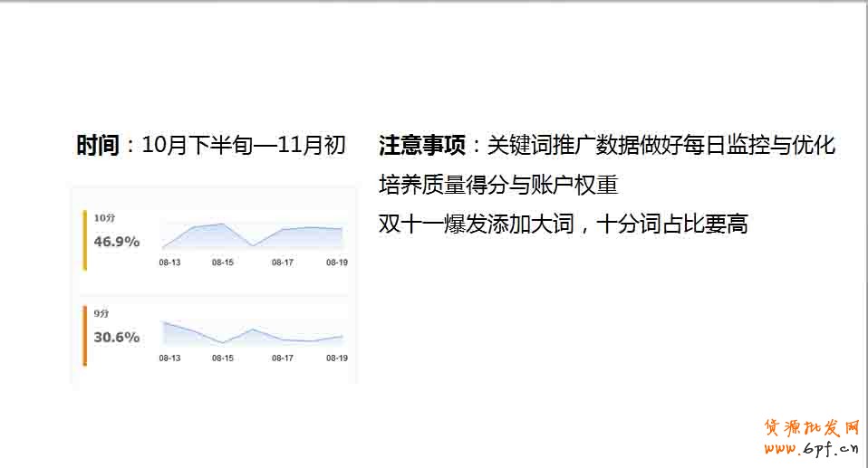The height and width of the screenshot is (468, 868).
Task: Select the 培养质量得分与账户权重 text line
Action: (x=497, y=186)
